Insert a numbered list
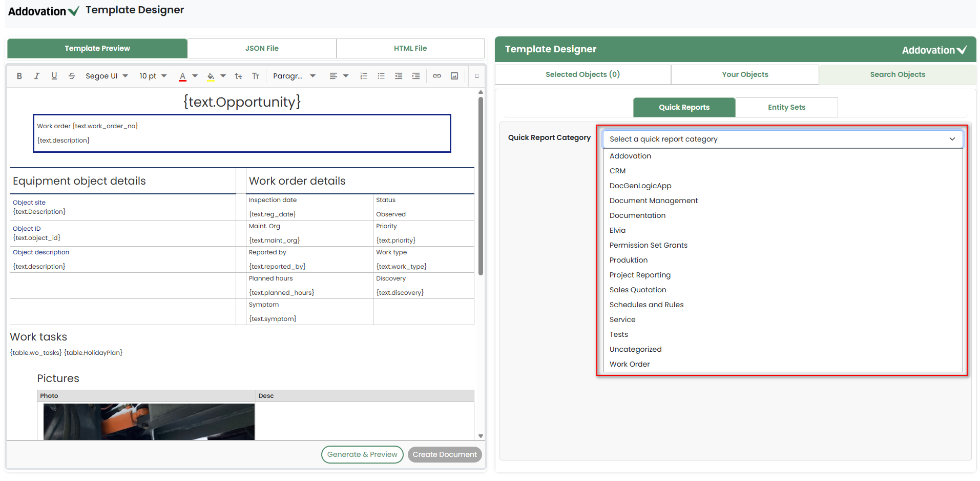This screenshot has height=481, width=980. [364, 76]
